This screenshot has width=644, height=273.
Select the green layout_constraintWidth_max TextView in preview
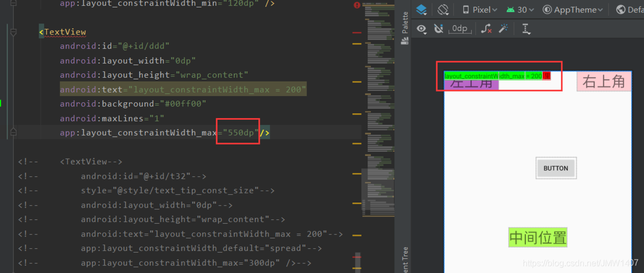[x=493, y=76]
